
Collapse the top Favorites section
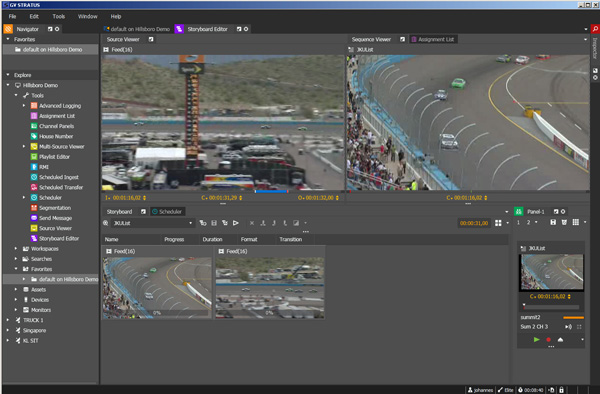(8, 39)
